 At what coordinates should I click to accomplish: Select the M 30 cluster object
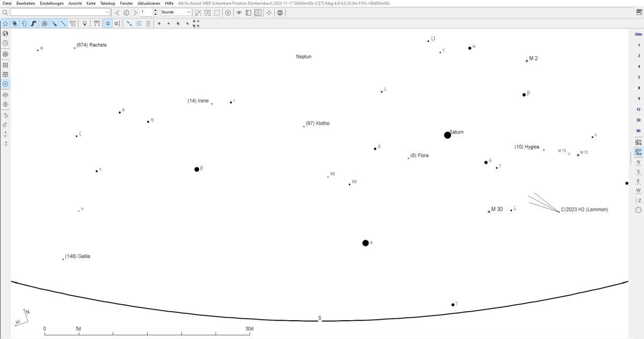(489, 211)
